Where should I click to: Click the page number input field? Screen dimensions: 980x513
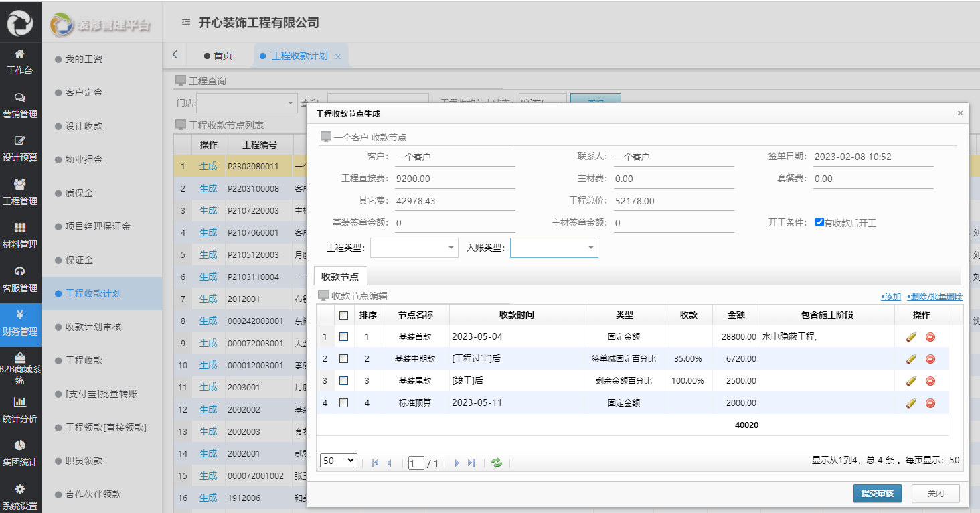416,463
